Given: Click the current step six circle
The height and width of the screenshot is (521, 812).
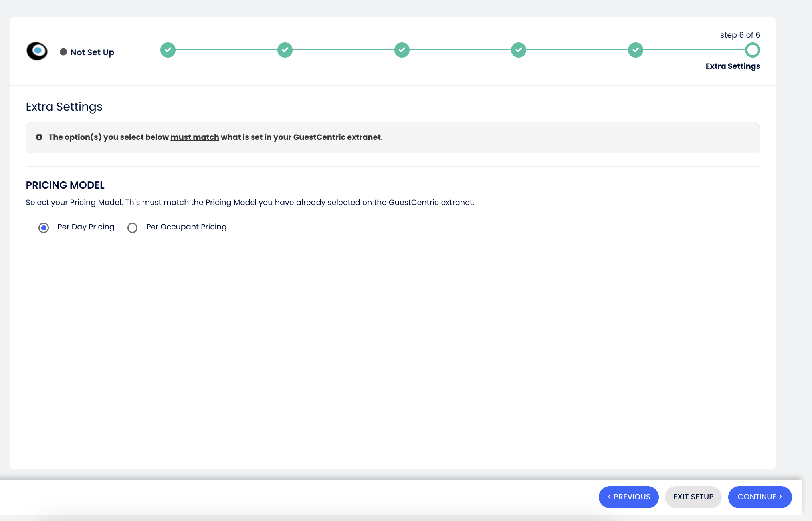Looking at the screenshot, I should click(x=752, y=50).
